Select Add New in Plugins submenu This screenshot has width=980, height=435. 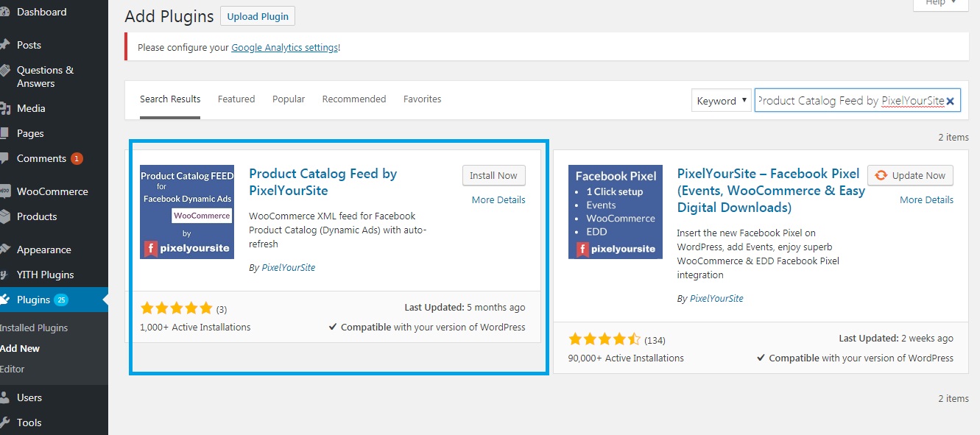coord(20,349)
